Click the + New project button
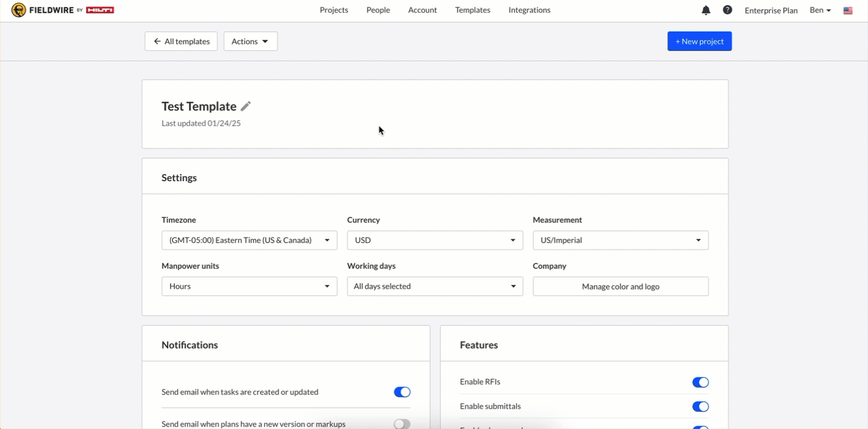 [699, 41]
